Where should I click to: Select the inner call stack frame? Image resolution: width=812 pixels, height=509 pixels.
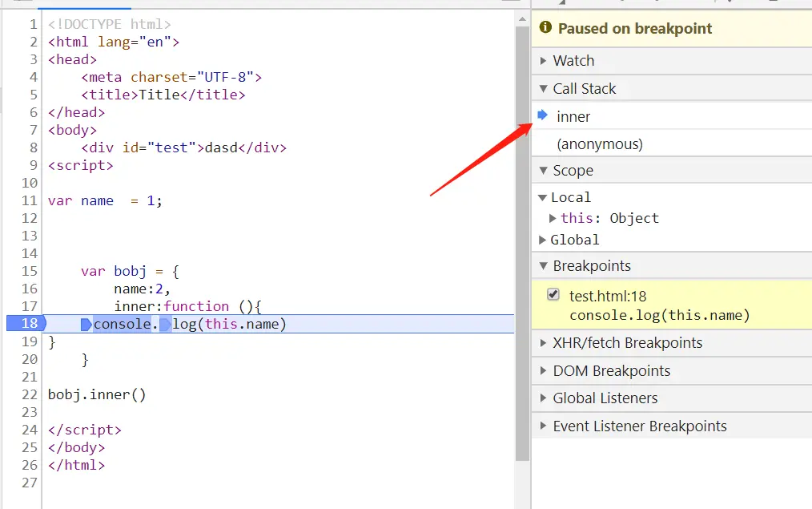[x=672, y=116]
